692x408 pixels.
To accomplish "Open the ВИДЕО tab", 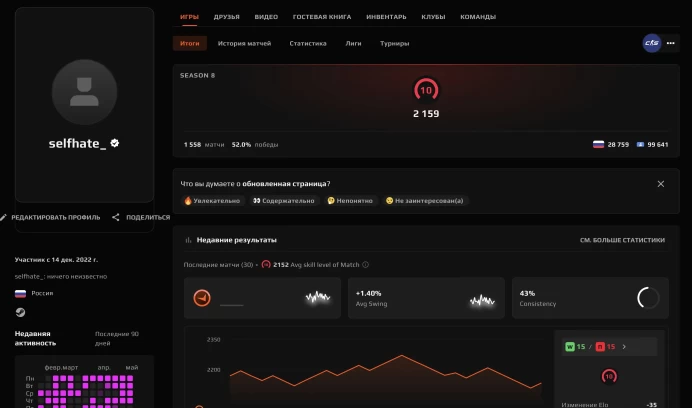I will (x=266, y=17).
